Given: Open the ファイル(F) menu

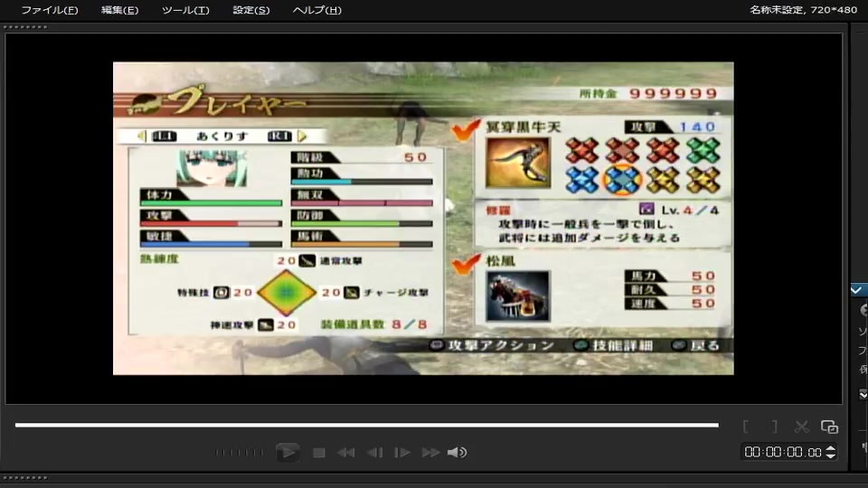Looking at the screenshot, I should point(49,10).
